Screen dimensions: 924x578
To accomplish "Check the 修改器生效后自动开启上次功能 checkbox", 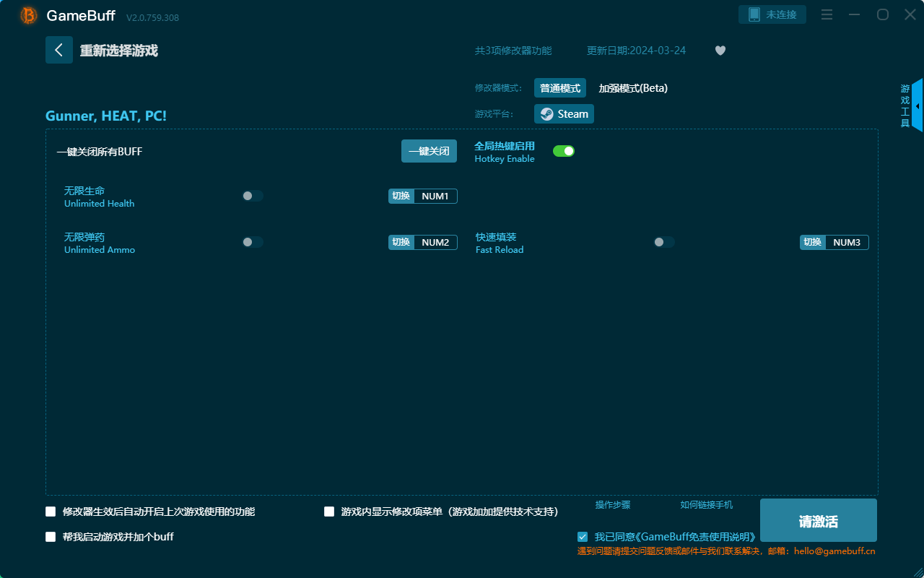I will pos(50,511).
